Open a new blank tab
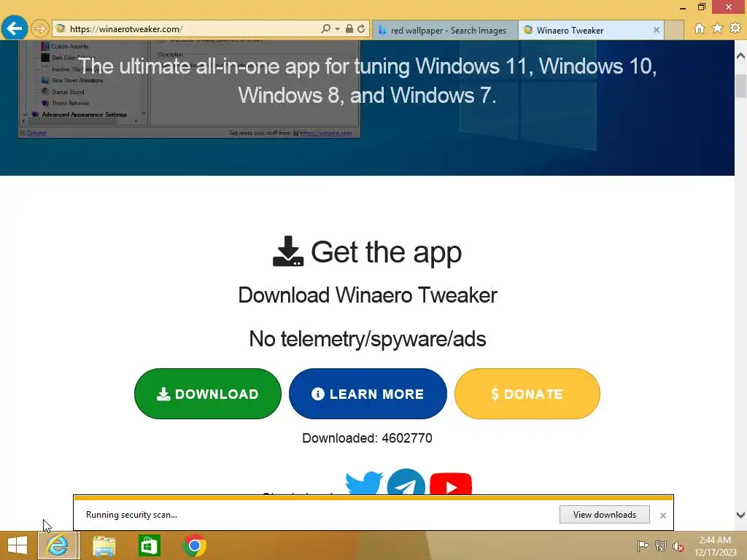The width and height of the screenshot is (747, 560). tap(674, 30)
